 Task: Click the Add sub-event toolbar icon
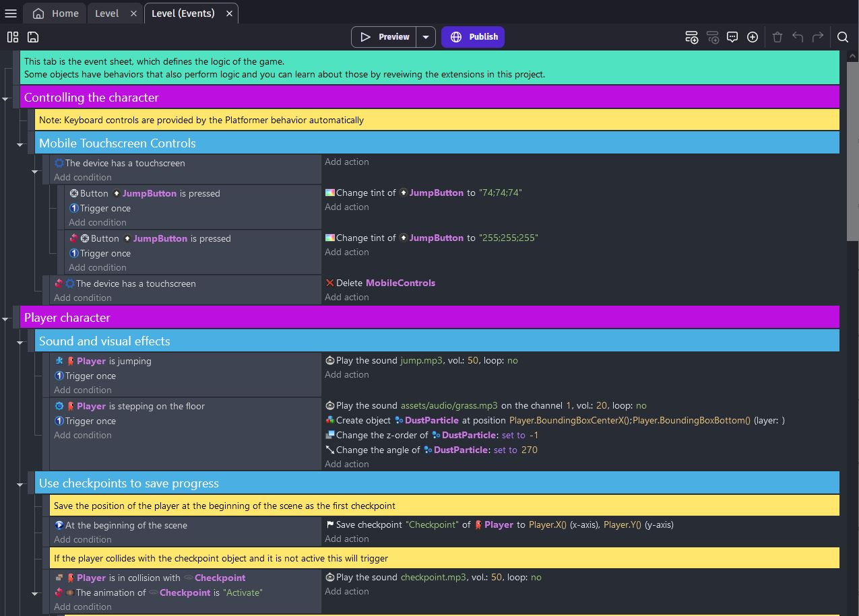[713, 37]
